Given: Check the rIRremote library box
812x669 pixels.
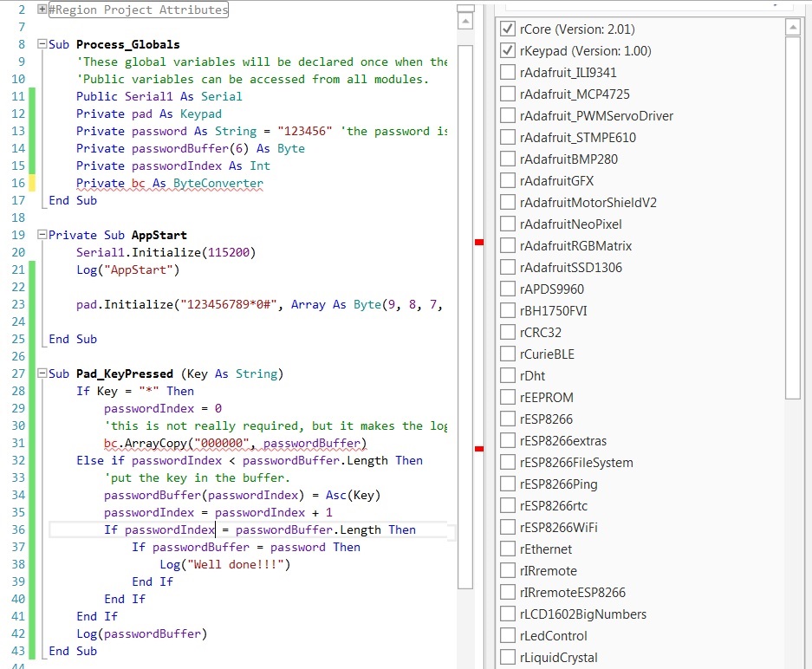Looking at the screenshot, I should pos(508,570).
